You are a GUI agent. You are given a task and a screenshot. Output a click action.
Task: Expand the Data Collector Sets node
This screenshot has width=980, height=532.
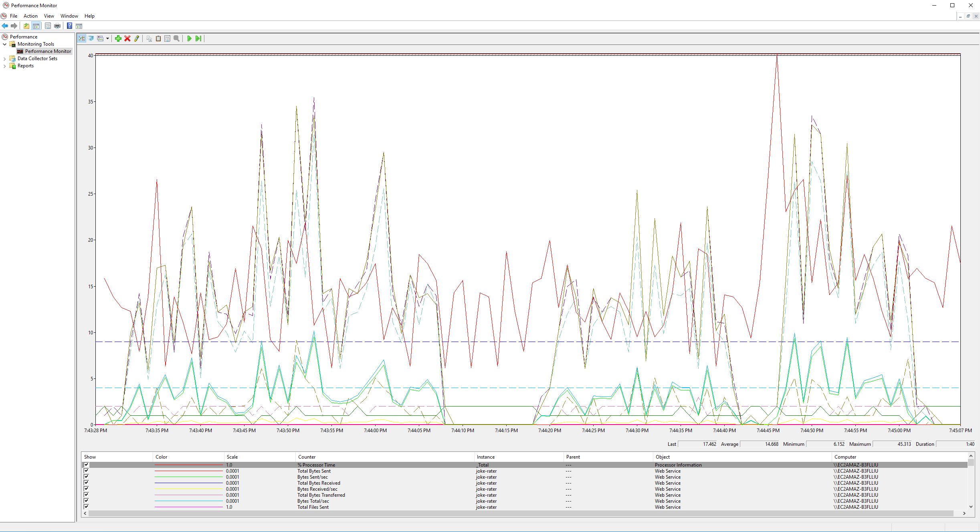click(x=4, y=58)
